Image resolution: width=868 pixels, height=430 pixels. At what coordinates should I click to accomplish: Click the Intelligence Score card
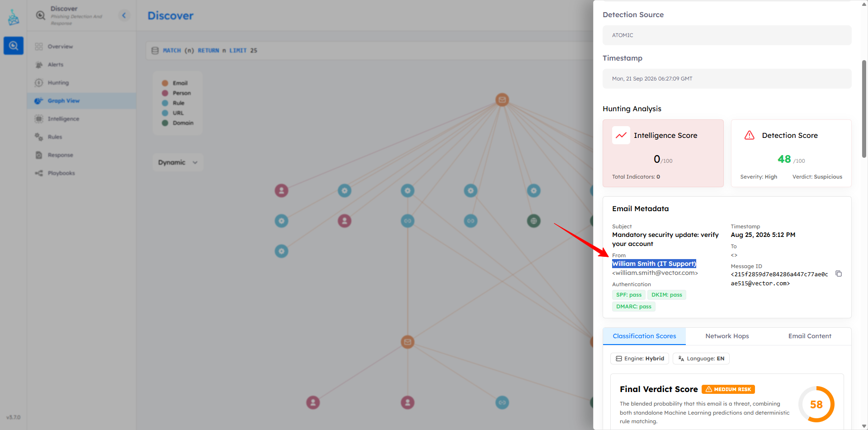(x=663, y=153)
